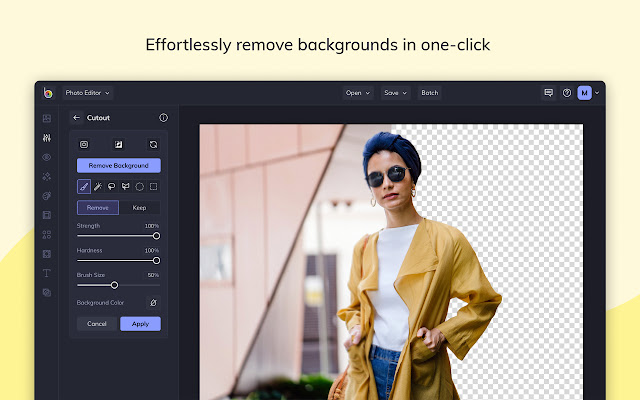The height and width of the screenshot is (400, 640).
Task: Click the reset refresh icon in Cutout panel
Action: [x=153, y=144]
